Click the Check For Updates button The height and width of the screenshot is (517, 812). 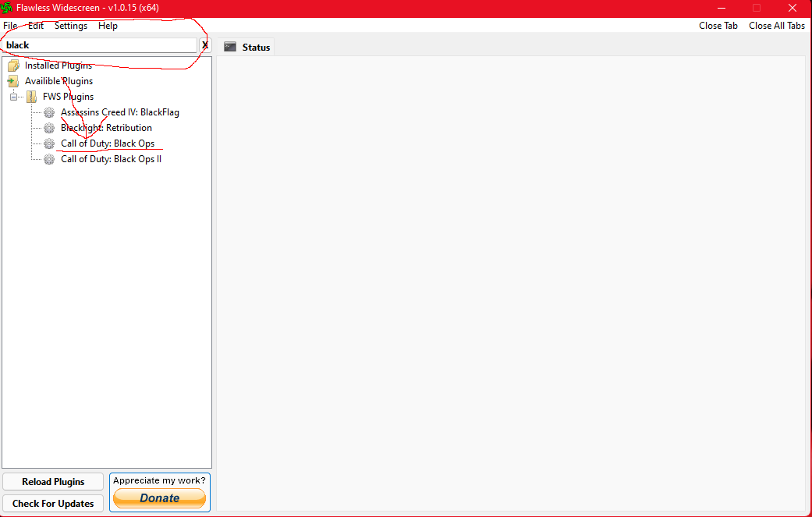pos(53,504)
